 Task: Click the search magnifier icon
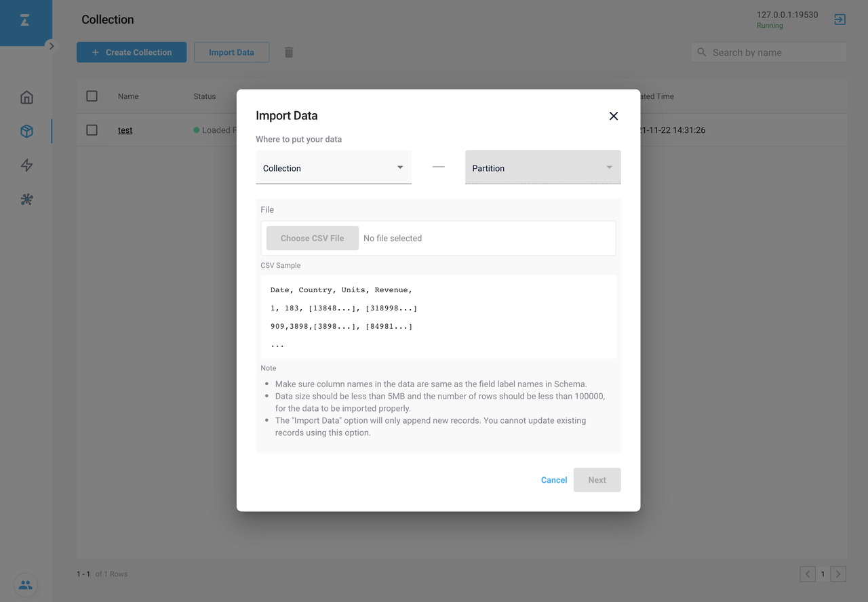pyautogui.click(x=702, y=52)
